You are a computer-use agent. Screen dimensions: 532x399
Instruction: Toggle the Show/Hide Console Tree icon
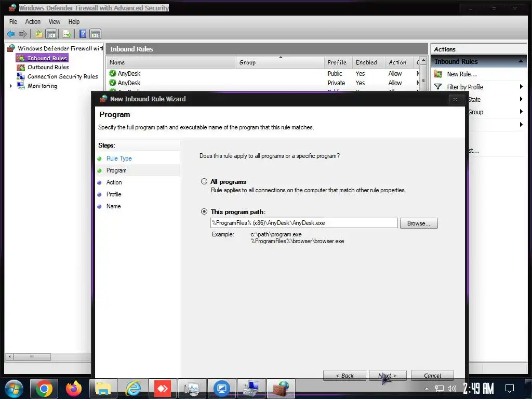coord(51,34)
